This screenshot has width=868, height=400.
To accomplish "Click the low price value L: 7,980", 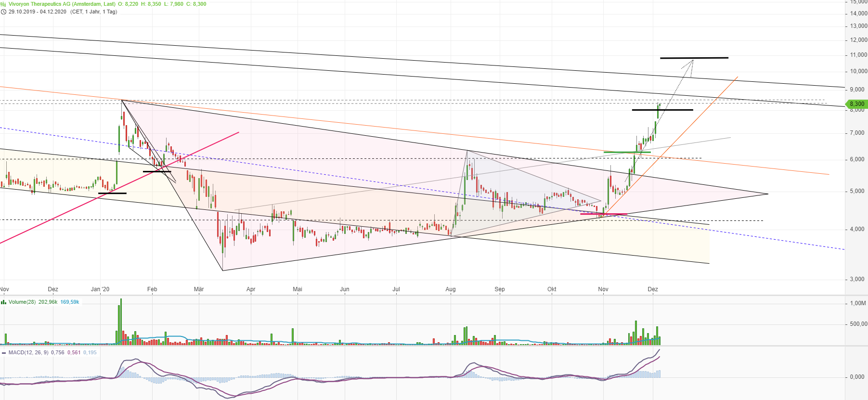I will point(174,4).
